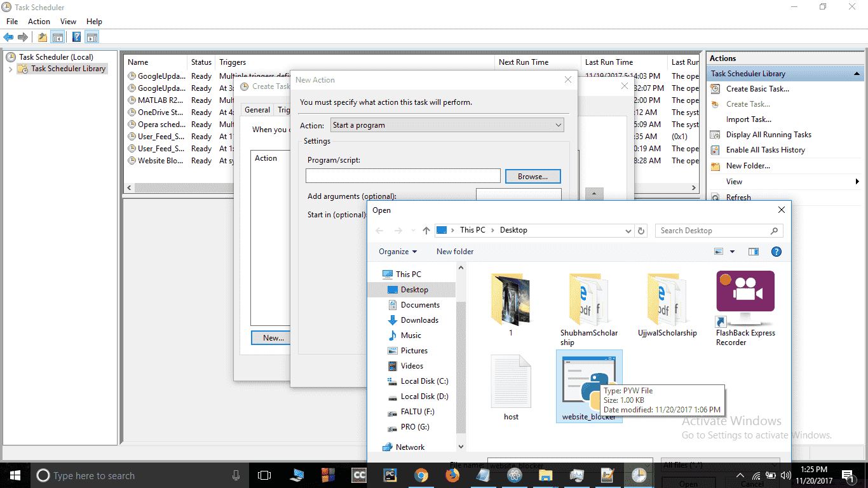Collapse the Task Scheduler Library actions section
Viewport: 868px width, 488px height.
click(x=857, y=74)
